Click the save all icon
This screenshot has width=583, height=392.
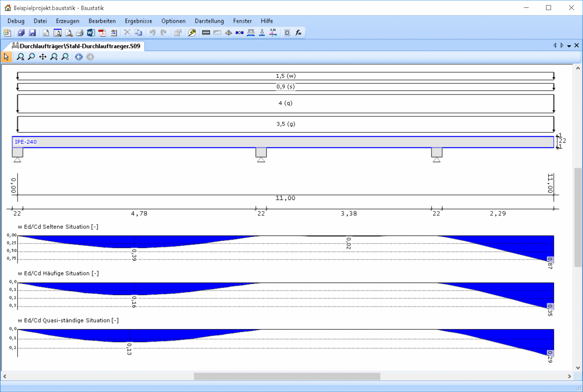coord(21,33)
